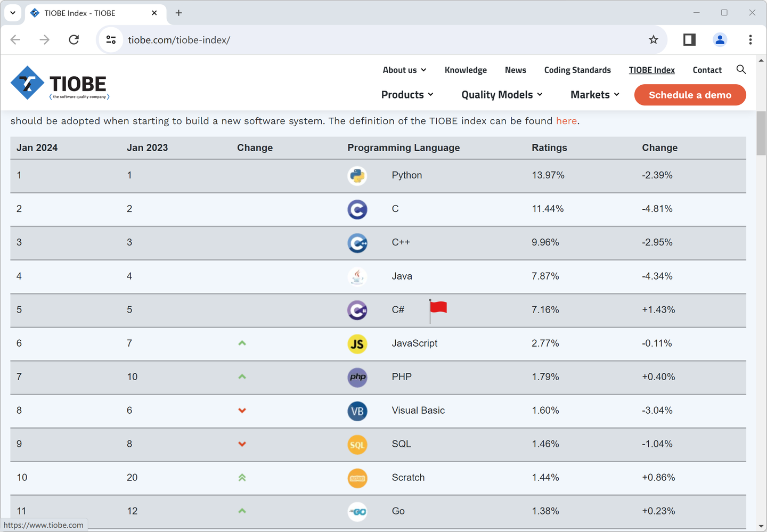This screenshot has height=532, width=767.
Task: Click the +1.43% change value
Action: [658, 310]
